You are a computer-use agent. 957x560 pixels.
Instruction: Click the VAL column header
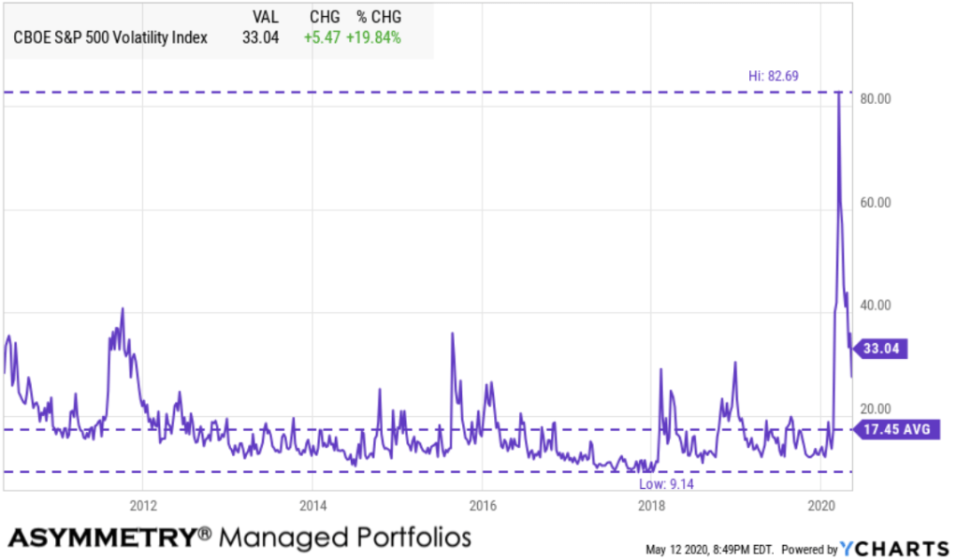267,18
